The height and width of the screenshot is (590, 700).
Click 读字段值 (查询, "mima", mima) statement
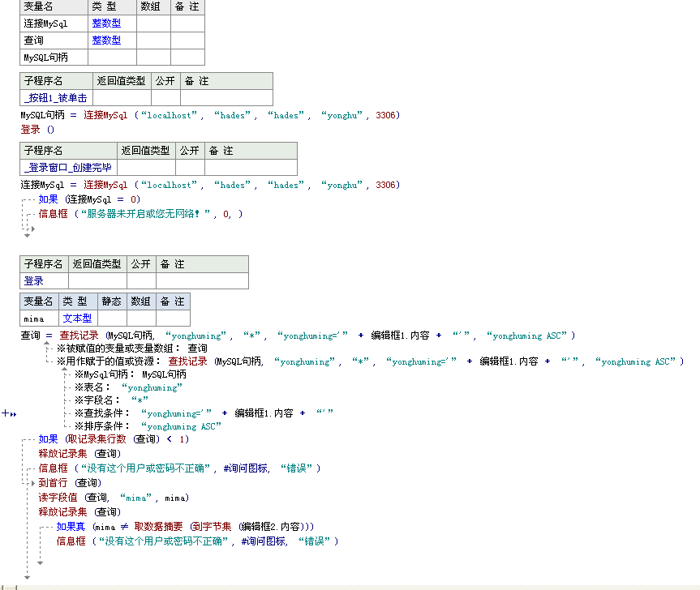point(114,498)
